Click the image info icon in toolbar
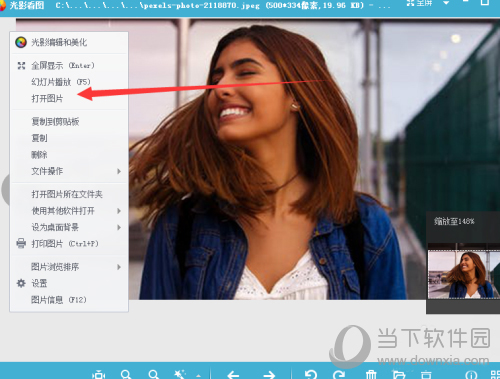 pyautogui.click(x=471, y=375)
